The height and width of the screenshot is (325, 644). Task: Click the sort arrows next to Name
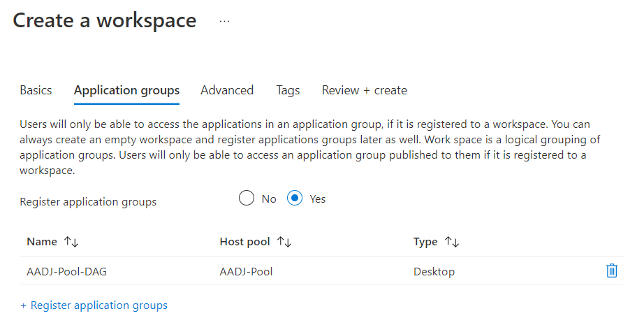71,242
